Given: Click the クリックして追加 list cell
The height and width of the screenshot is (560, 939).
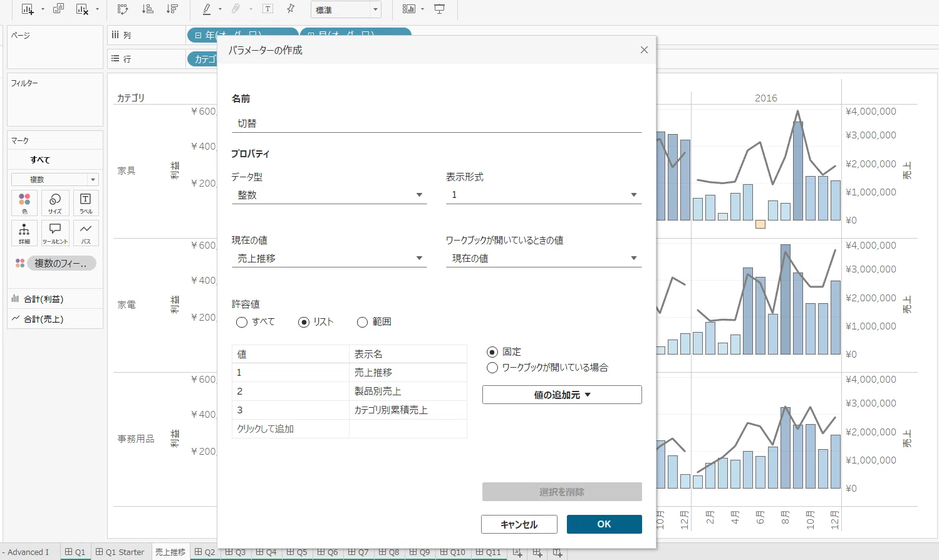Looking at the screenshot, I should click(x=291, y=429).
